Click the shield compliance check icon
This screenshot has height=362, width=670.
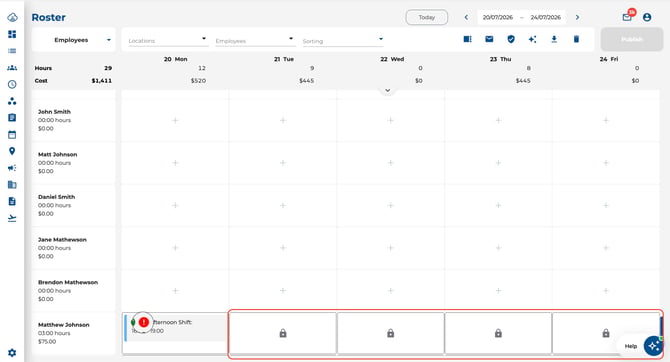511,39
